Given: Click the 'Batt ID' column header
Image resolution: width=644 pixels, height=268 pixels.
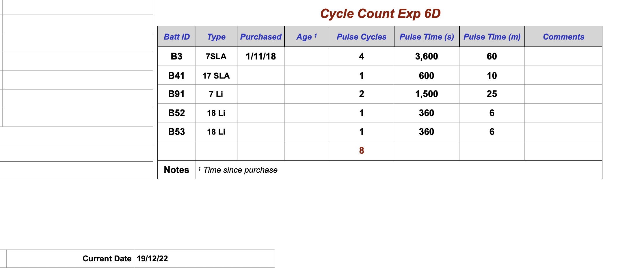Looking at the screenshot, I should (x=177, y=37).
